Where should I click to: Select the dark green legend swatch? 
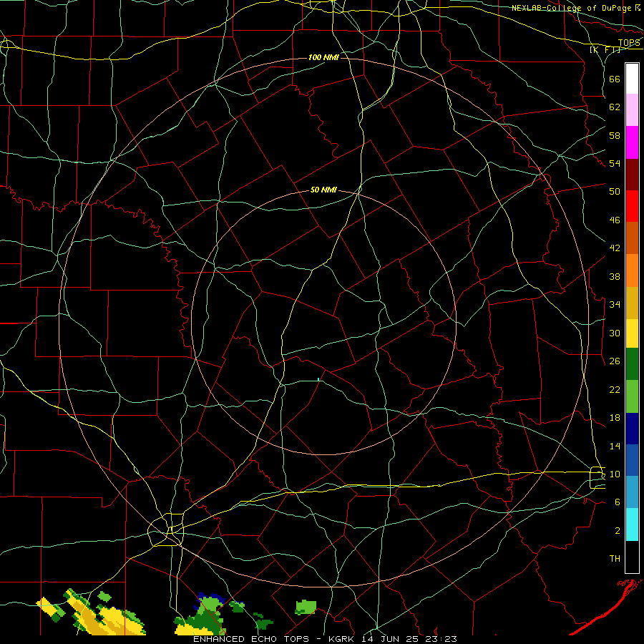coord(632,364)
